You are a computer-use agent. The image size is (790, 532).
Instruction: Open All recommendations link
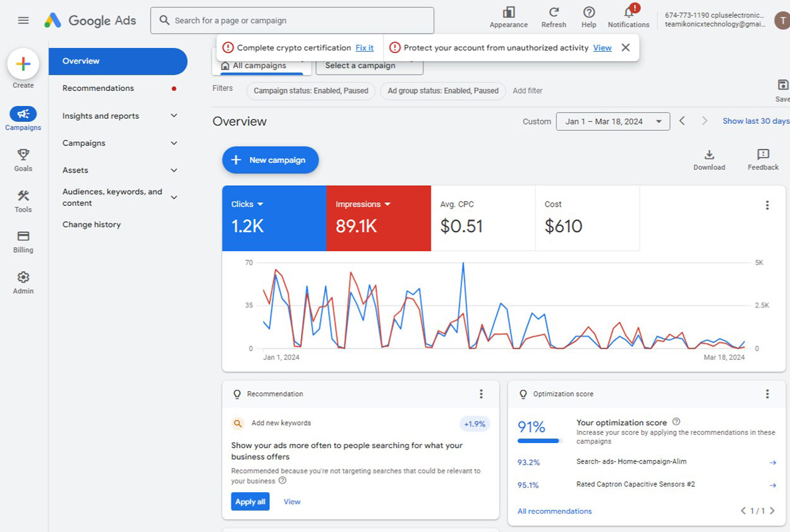coord(555,511)
